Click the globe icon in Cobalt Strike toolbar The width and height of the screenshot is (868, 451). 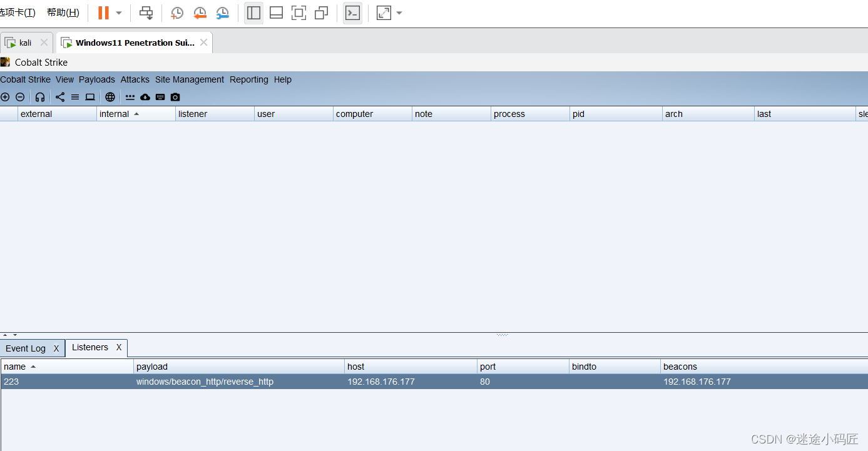110,97
